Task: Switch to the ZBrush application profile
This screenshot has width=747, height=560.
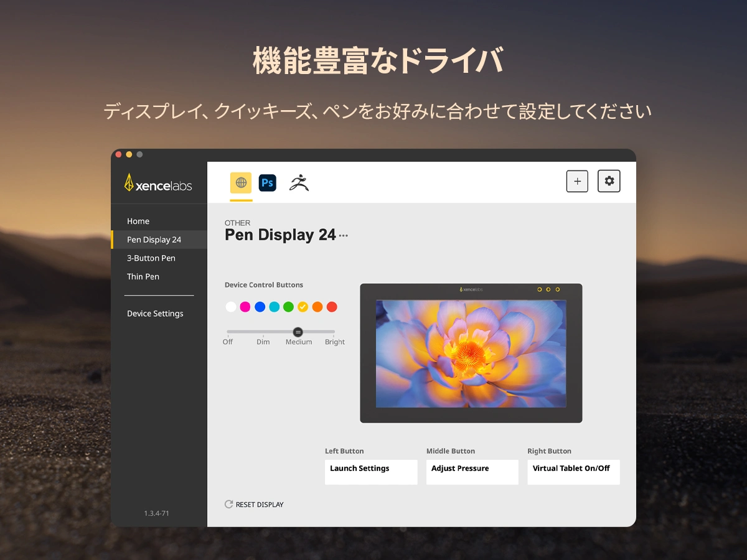Action: [299, 183]
